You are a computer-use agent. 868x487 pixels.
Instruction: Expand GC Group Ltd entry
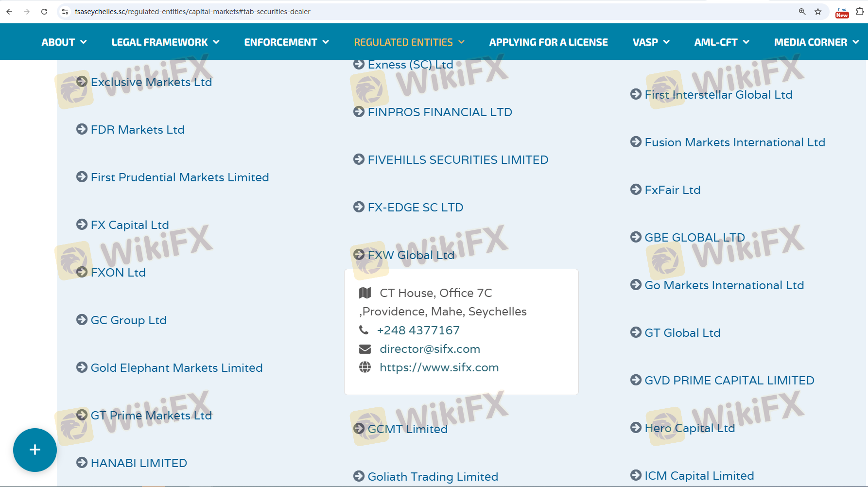(x=122, y=320)
